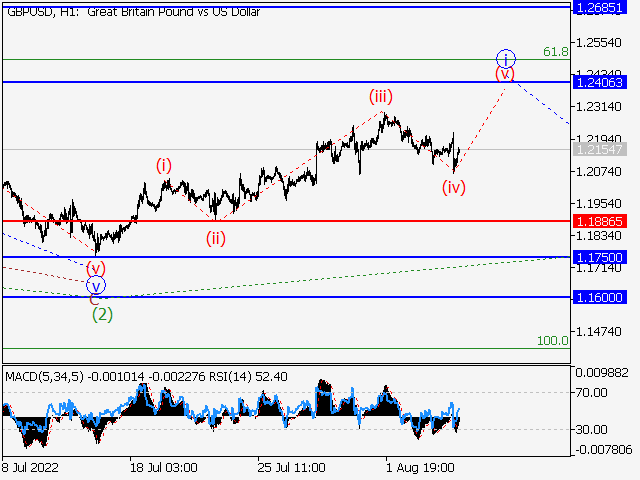Select the red 1.18865 price level label
Image resolution: width=640 pixels, height=480 pixels.
600,221
